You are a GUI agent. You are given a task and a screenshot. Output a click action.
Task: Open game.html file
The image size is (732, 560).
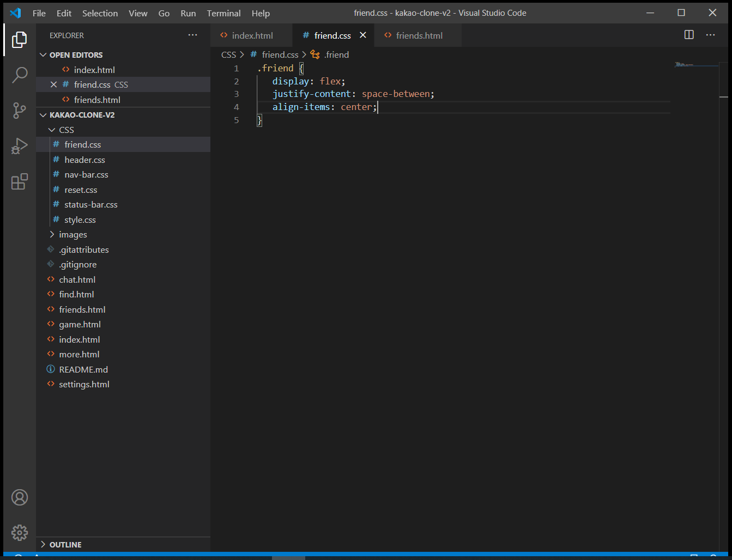(x=123, y=325)
